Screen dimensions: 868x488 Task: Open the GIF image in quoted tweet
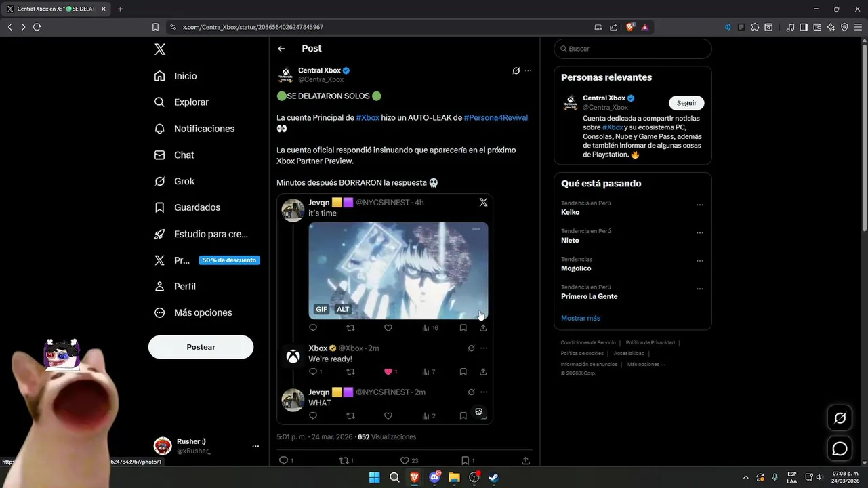click(398, 270)
